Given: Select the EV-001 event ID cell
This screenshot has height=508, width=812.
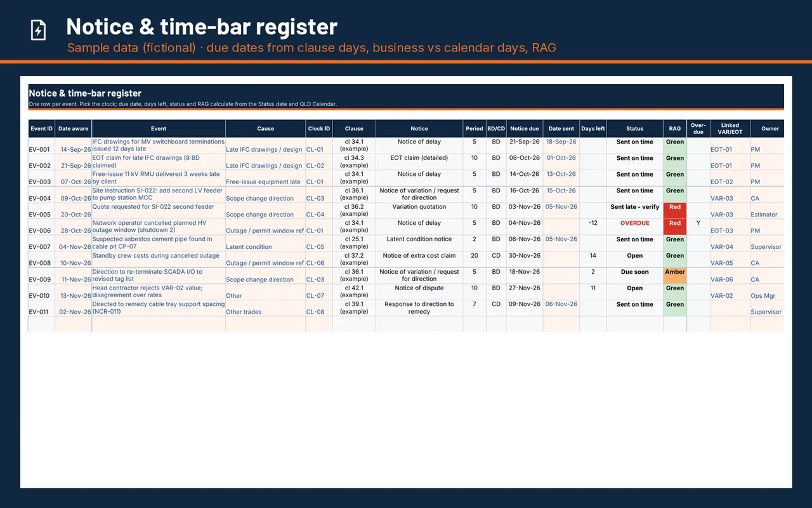Looking at the screenshot, I should [x=42, y=145].
